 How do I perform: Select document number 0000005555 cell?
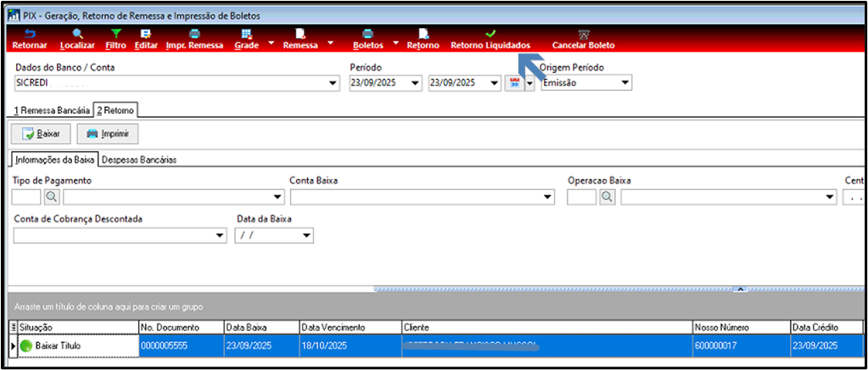(181, 345)
